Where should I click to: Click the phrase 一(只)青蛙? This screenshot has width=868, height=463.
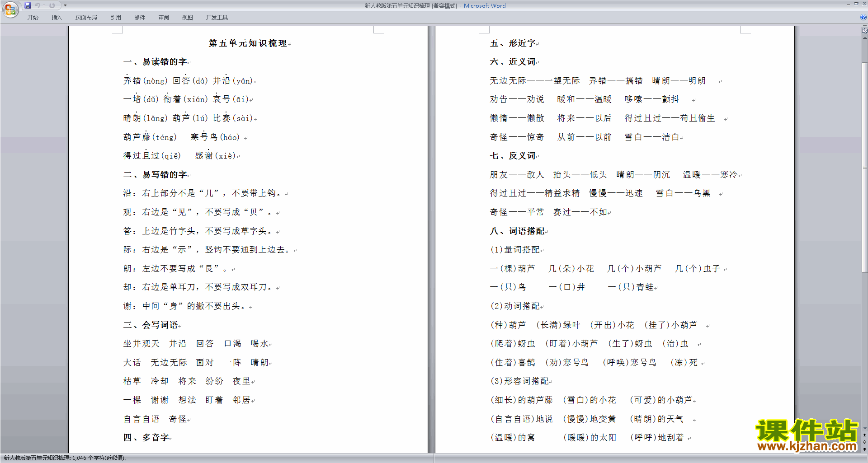(631, 287)
